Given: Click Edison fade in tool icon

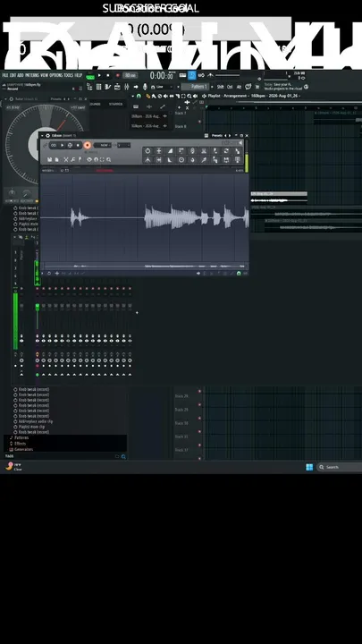Looking at the screenshot, I should pos(170,151).
